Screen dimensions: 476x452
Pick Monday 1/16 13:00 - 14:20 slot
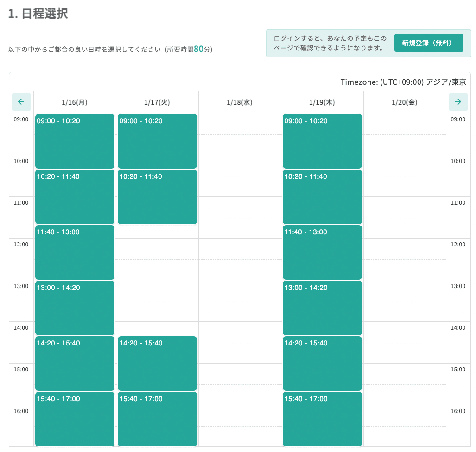75,308
